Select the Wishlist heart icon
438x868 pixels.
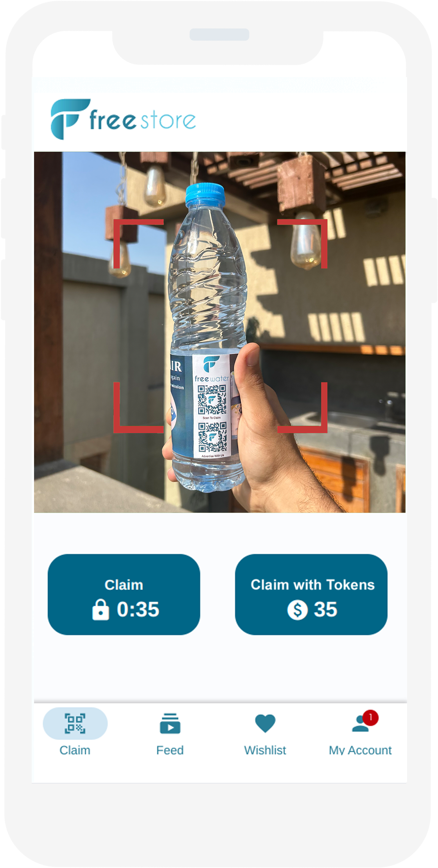click(x=265, y=723)
